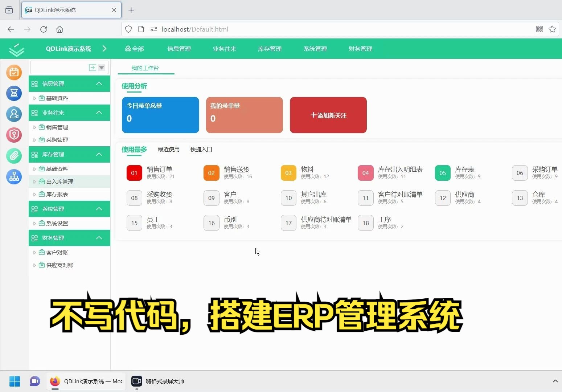Image resolution: width=562 pixels, height=392 pixels.
Task: Click the 添加新关注 red button
Action: tap(328, 115)
